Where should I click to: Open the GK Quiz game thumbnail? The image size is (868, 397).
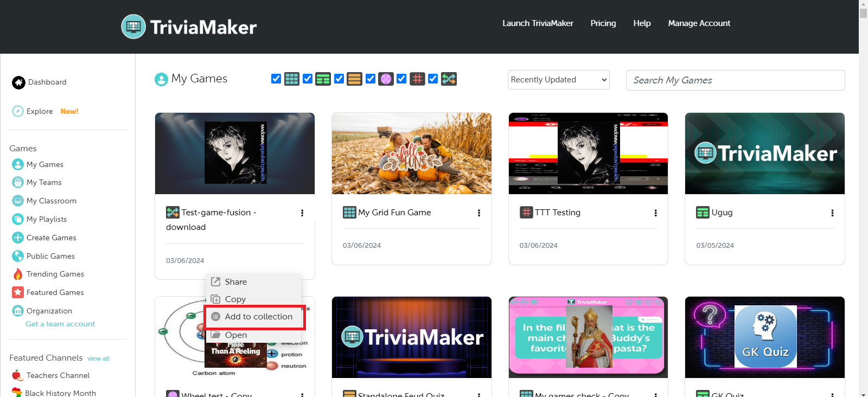click(764, 337)
